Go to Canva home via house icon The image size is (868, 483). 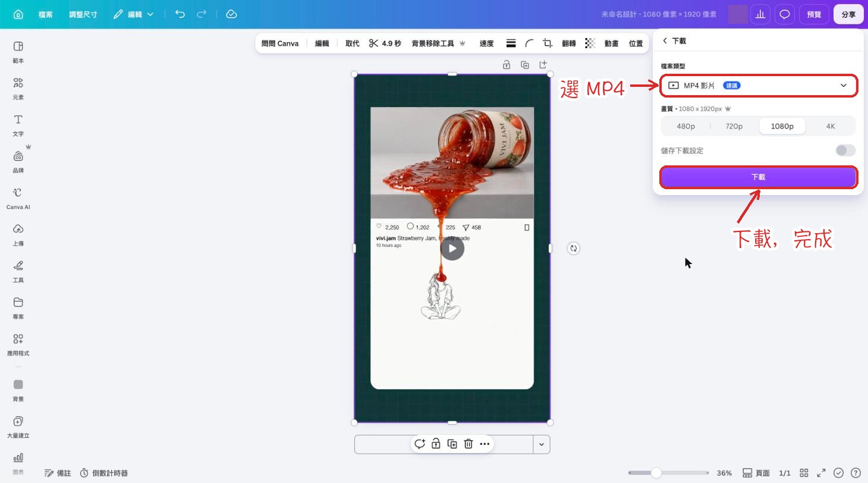pos(18,14)
